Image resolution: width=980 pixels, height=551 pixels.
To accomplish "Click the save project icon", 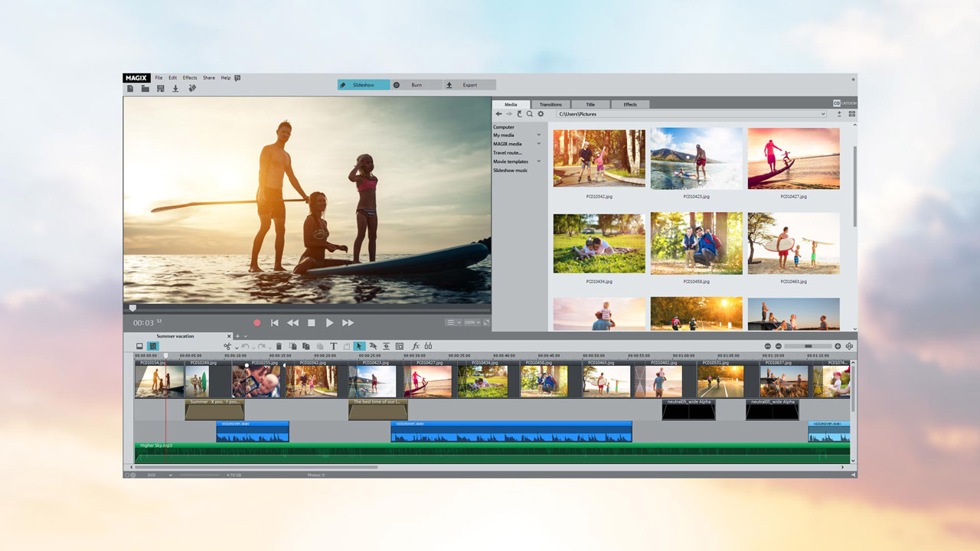I will (160, 89).
